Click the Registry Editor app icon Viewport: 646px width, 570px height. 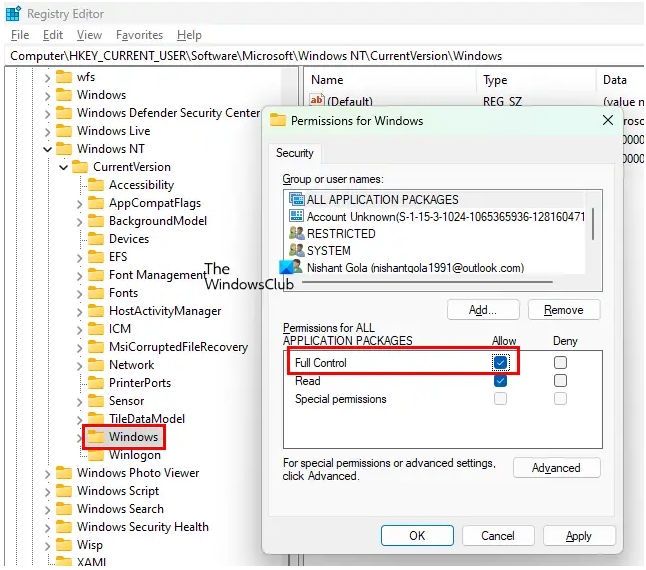point(14,14)
